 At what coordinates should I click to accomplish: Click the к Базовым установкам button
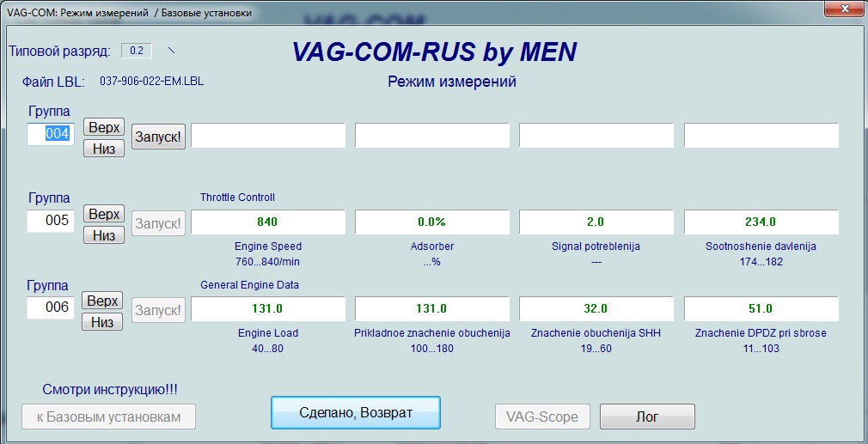(108, 417)
